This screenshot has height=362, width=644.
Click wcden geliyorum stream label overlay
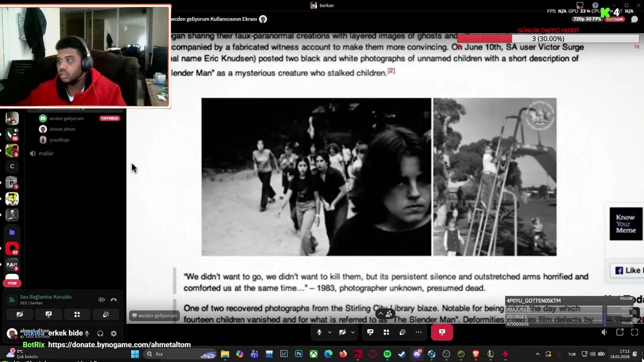(x=154, y=316)
